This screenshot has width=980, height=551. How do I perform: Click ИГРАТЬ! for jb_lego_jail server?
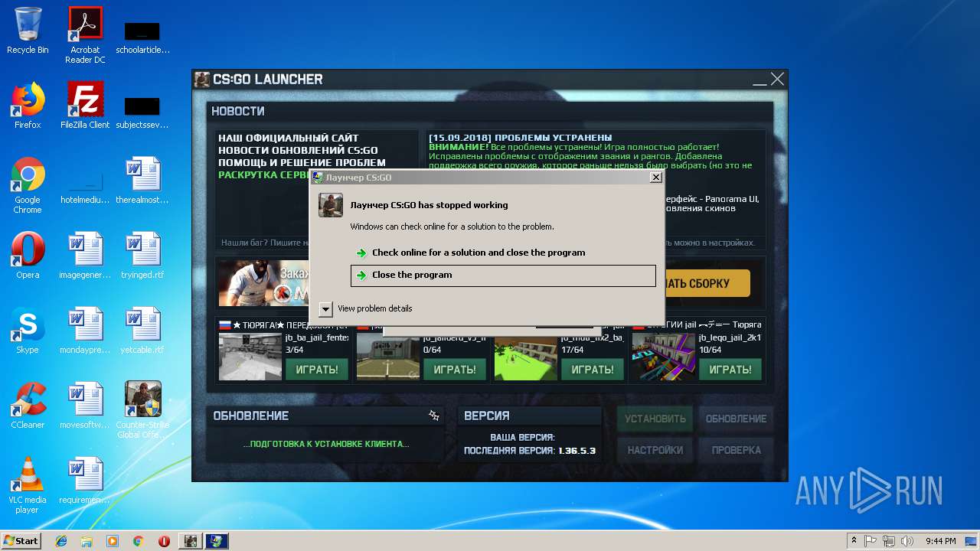click(x=730, y=369)
